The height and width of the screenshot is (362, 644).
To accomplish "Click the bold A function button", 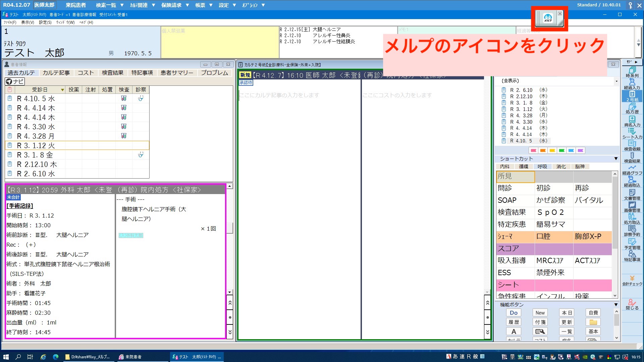I will (x=514, y=331).
